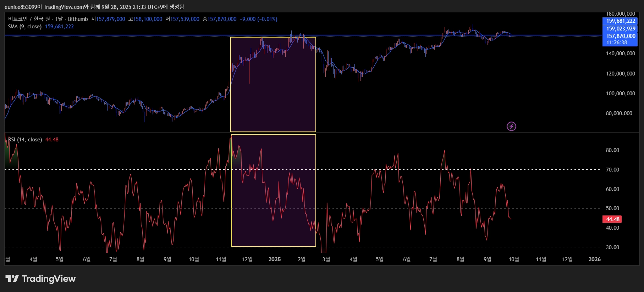The image size is (644, 292).
Task: Click the 2025 label on the time axis
Action: coord(275,259)
